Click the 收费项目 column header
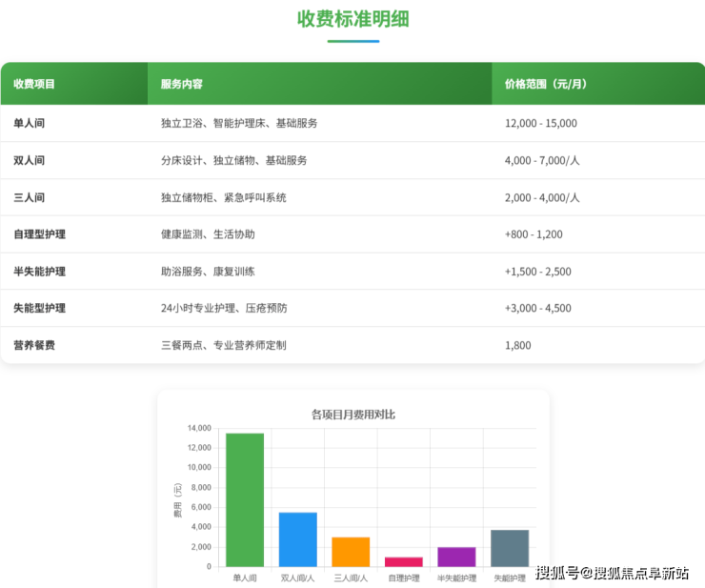705x588 pixels. coord(34,84)
